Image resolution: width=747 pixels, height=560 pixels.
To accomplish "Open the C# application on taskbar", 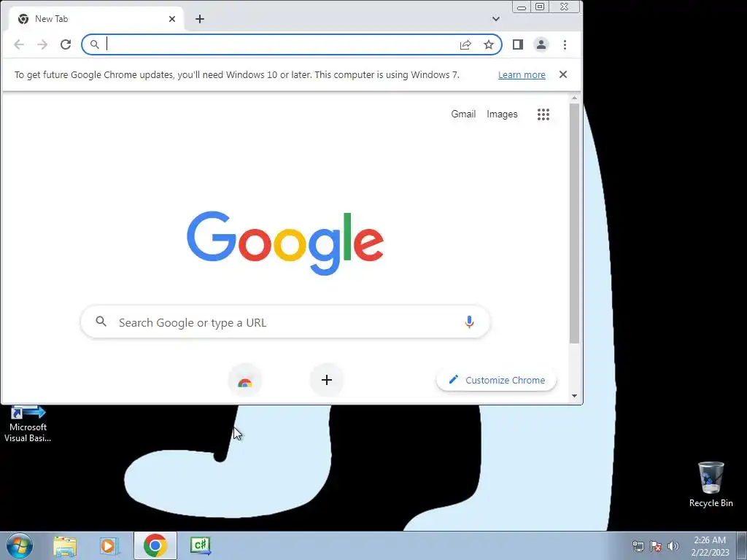I will pos(200,545).
